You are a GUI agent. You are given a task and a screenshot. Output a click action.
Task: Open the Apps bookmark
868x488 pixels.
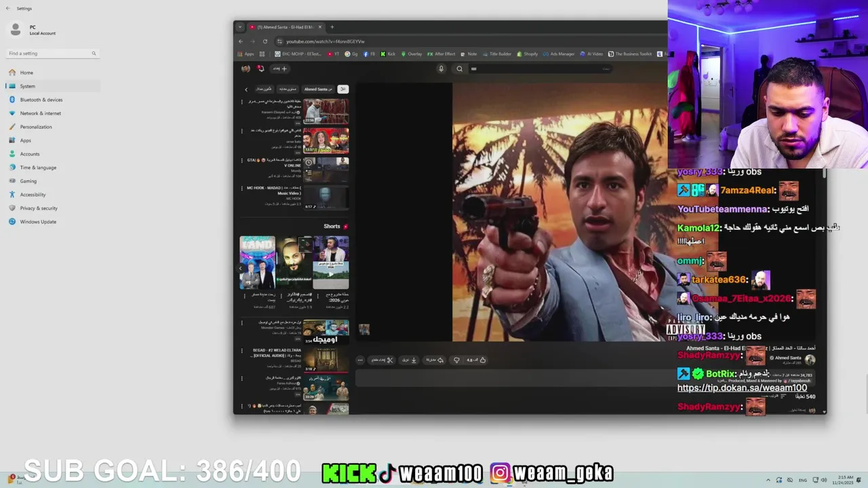(x=245, y=54)
